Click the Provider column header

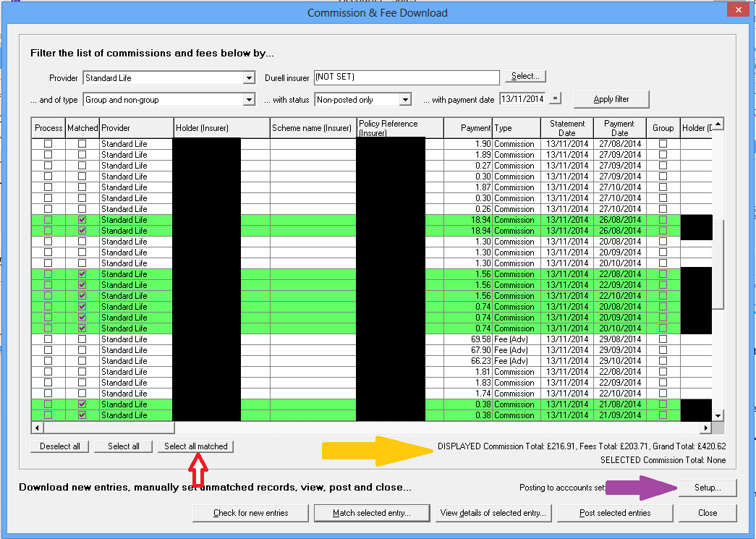[x=137, y=128]
